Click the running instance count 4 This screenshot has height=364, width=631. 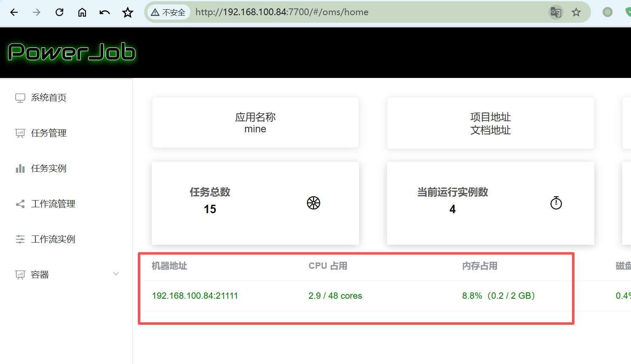pyautogui.click(x=453, y=209)
